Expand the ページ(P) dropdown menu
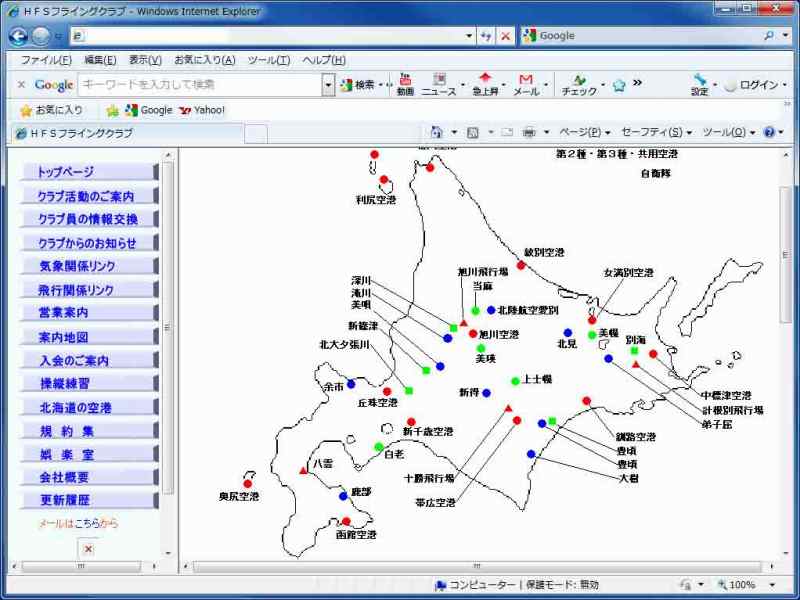800x600 pixels. tap(585, 132)
